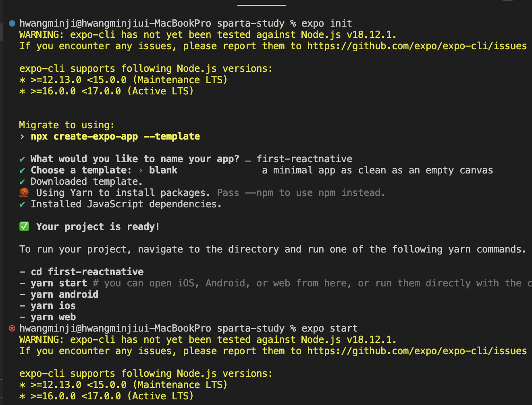This screenshot has height=405, width=532.
Task: Click 'What would you like to name your app?'
Action: click(135, 159)
